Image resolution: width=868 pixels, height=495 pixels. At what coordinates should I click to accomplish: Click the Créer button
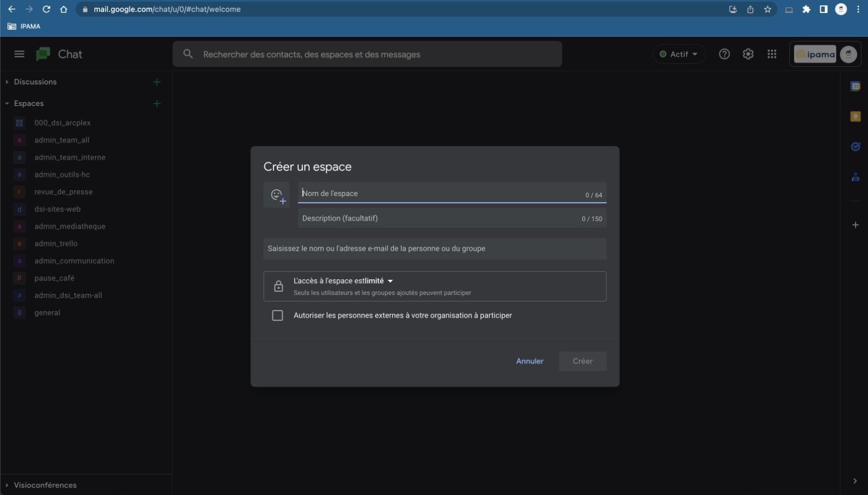pyautogui.click(x=583, y=361)
